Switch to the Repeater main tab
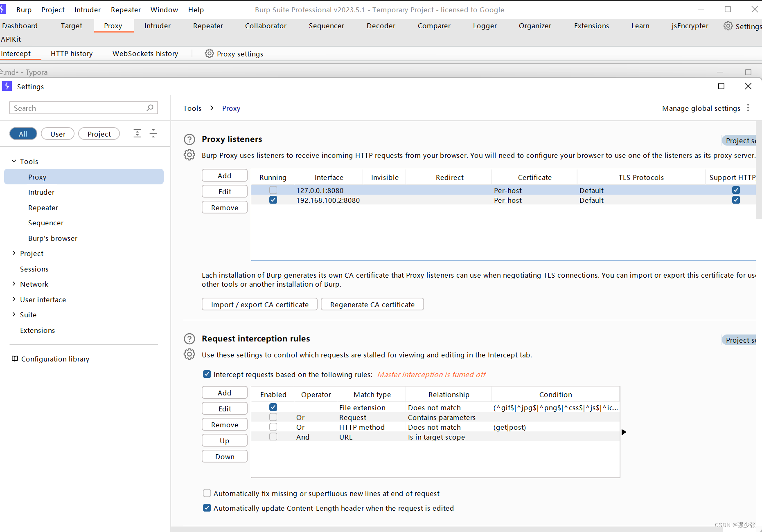Screen dimensions: 762x532 pyautogui.click(x=208, y=26)
